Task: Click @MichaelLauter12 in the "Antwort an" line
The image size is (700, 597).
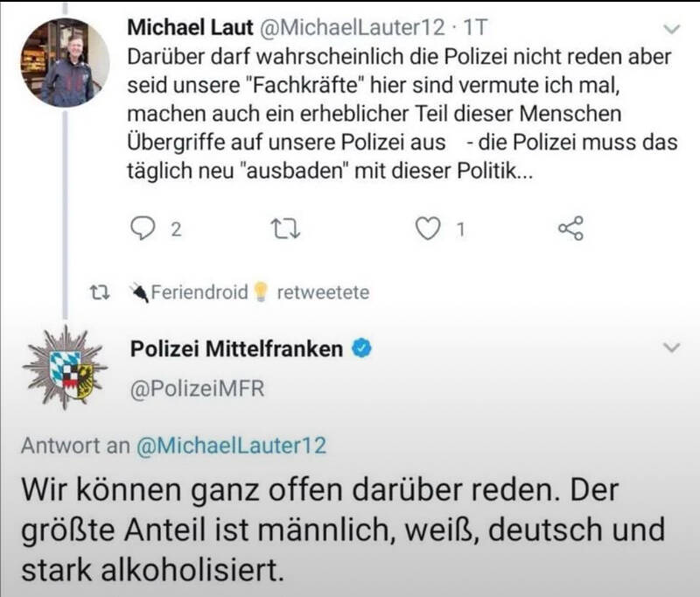Action: pyautogui.click(x=231, y=446)
